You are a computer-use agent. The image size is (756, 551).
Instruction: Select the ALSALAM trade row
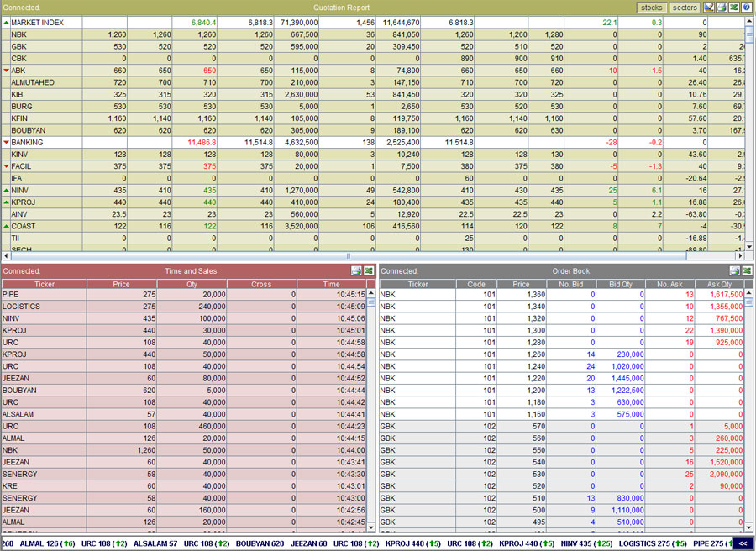pyautogui.click(x=184, y=414)
